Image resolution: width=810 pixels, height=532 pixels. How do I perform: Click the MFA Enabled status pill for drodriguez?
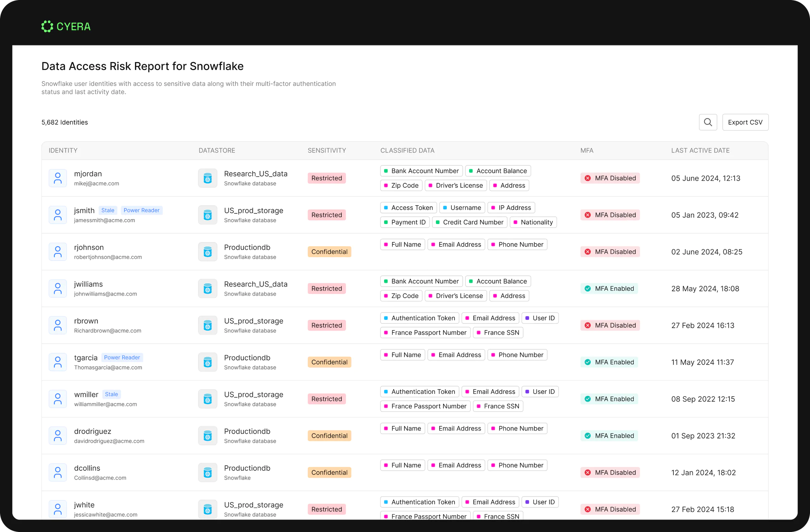[609, 436]
